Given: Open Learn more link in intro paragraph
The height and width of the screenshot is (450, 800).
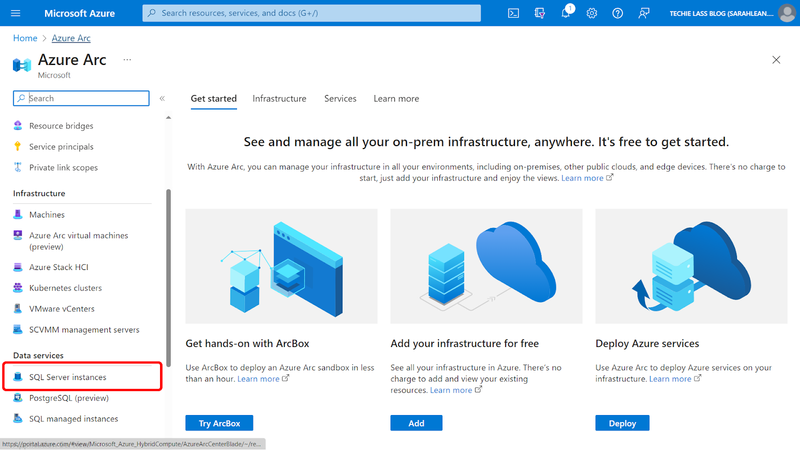Looking at the screenshot, I should 587,178.
